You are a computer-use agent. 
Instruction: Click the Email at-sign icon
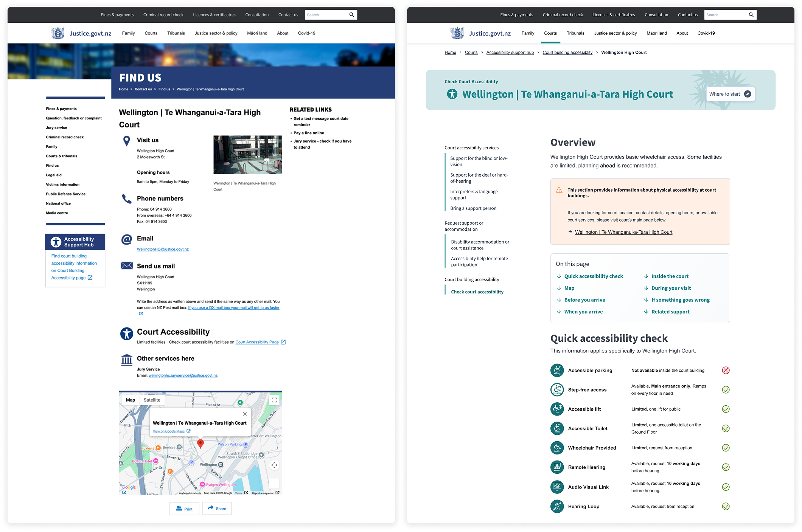126,239
